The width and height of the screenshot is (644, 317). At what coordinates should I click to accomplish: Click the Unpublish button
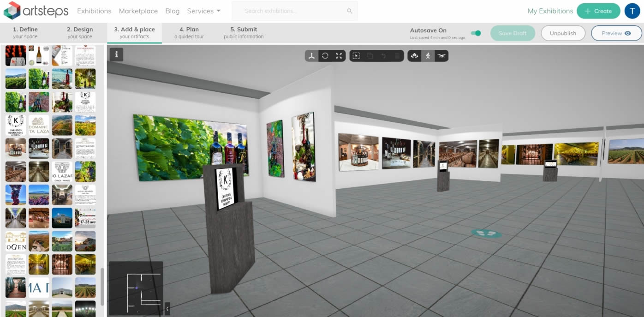coord(563,33)
